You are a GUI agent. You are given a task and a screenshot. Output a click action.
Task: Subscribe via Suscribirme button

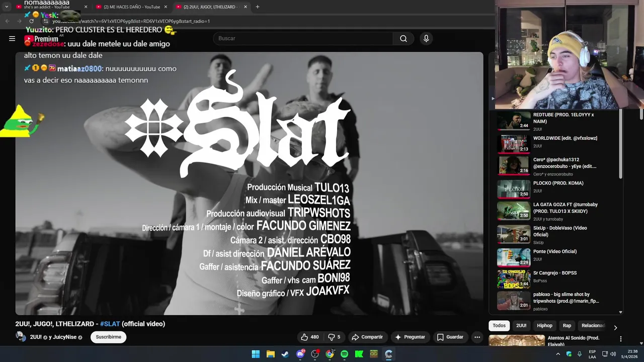click(x=109, y=337)
